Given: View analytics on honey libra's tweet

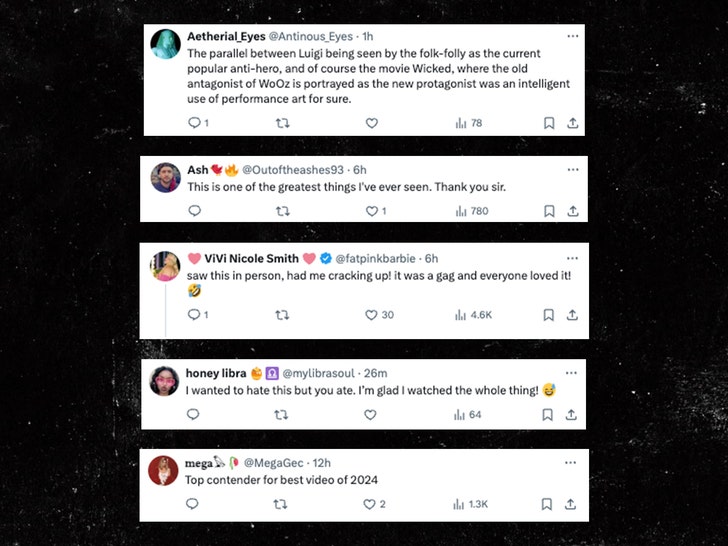Looking at the screenshot, I should pos(461,415).
